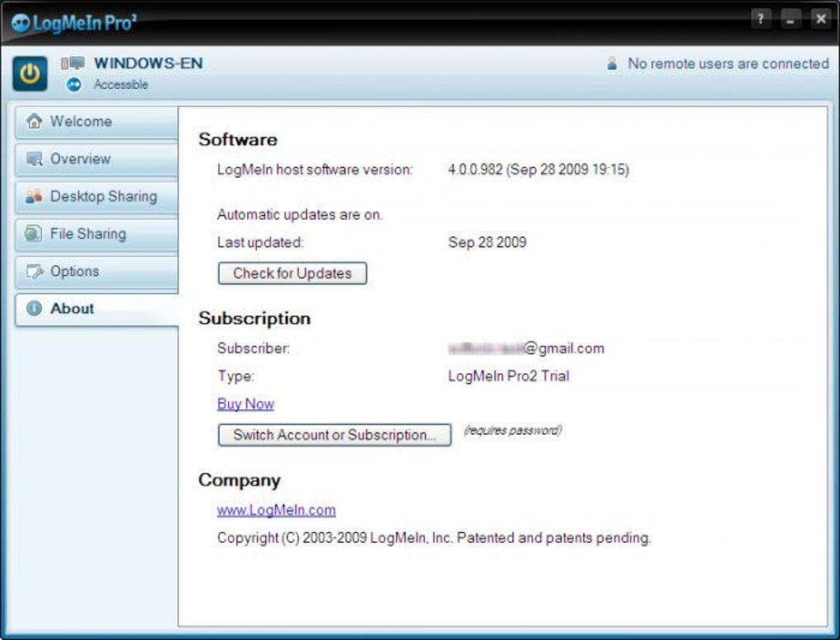The image size is (840, 640).
Task: Click the 'Automatic updates are on.' text
Action: pyautogui.click(x=300, y=215)
